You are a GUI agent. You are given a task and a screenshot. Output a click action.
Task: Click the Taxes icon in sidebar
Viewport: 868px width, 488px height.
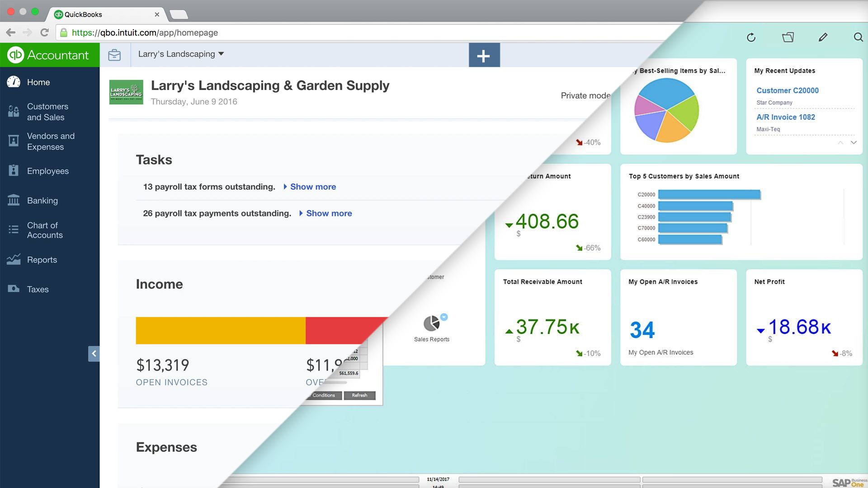pyautogui.click(x=14, y=289)
